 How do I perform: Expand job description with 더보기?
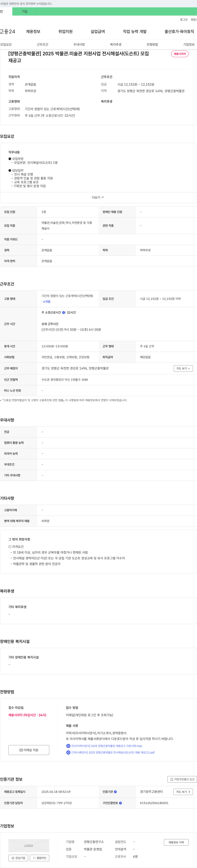[x=98, y=197]
